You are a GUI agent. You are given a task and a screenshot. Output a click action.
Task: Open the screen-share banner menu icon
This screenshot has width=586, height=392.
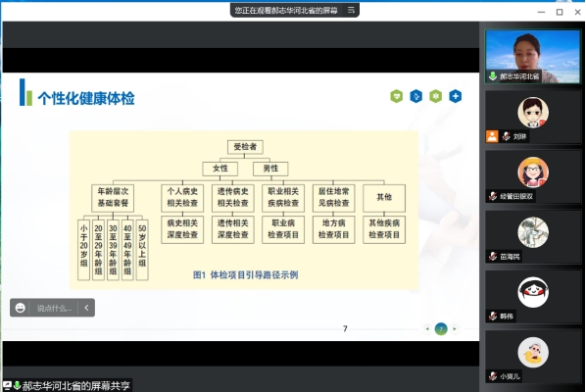point(351,10)
